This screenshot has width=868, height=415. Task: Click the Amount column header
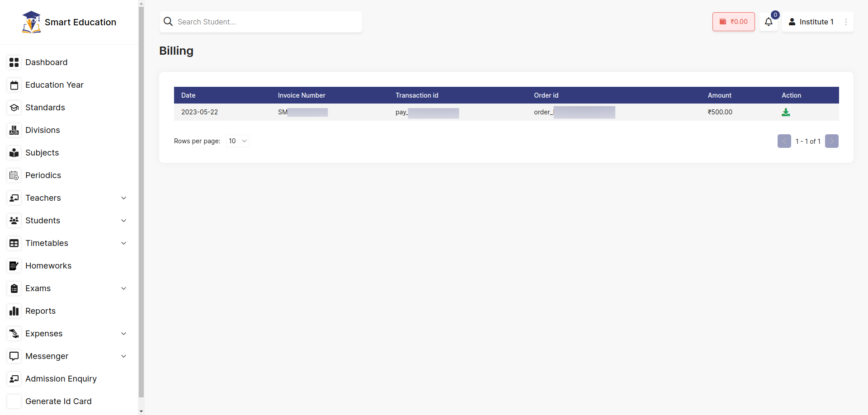click(720, 95)
